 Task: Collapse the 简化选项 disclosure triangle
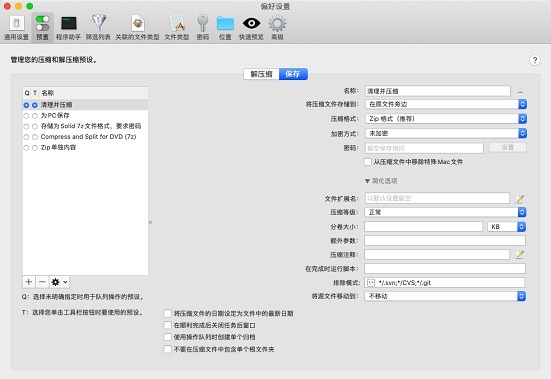click(367, 181)
